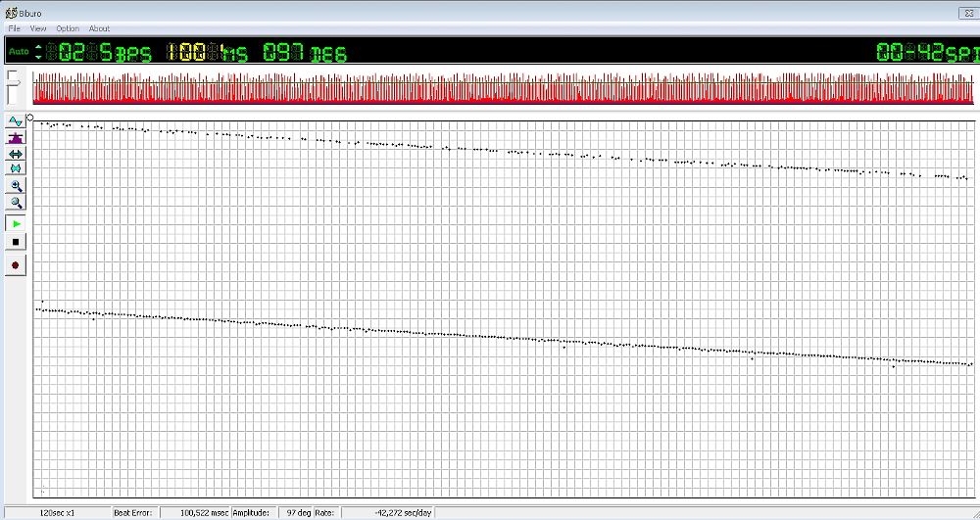Click the horizontal compress arrows icon
This screenshot has width=980, height=520.
coord(16,168)
